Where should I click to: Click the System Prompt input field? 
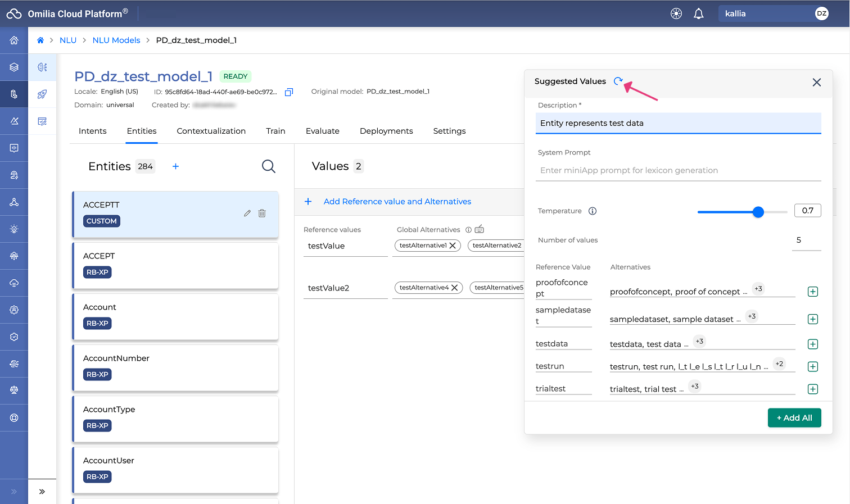click(677, 171)
